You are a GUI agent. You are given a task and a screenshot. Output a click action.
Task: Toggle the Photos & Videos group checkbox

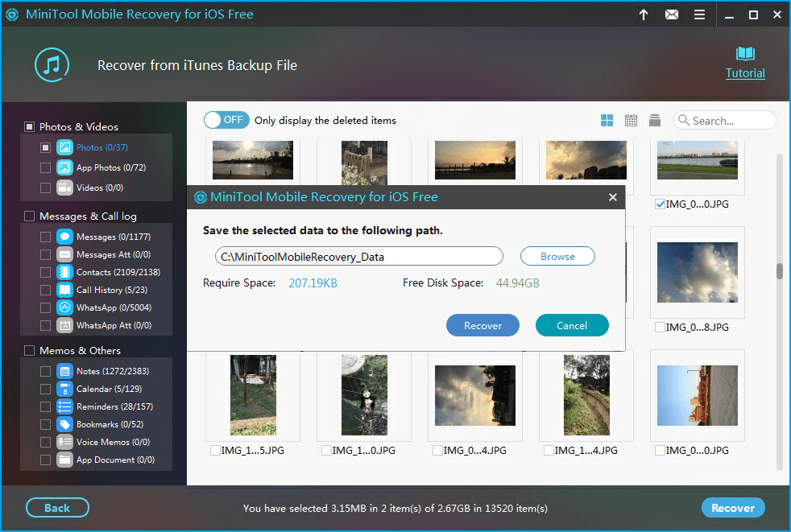pos(29,126)
